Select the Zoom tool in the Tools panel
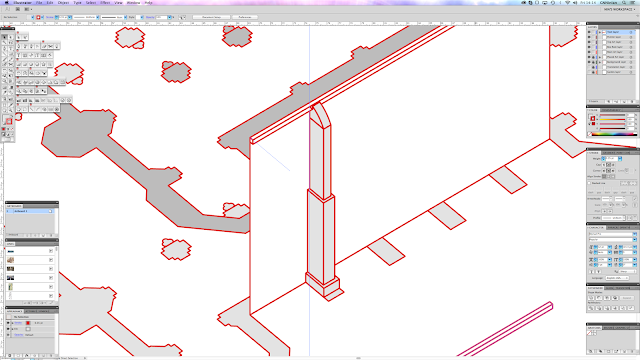 11,110
